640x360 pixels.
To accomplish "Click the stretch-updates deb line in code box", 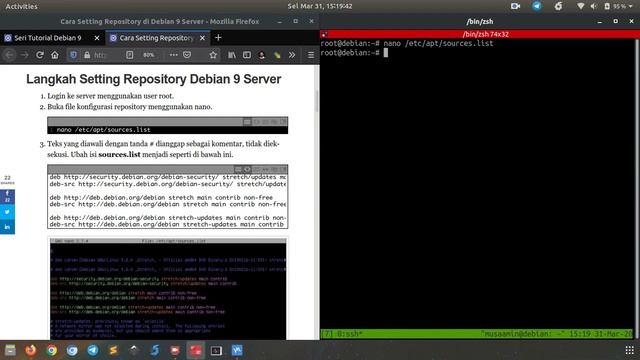I will tap(167, 218).
